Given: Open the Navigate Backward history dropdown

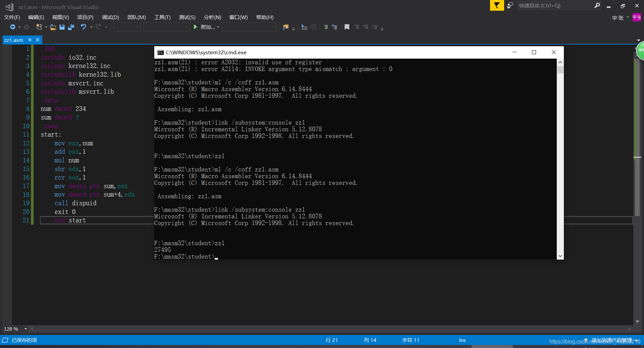Looking at the screenshot, I should coord(19,27).
